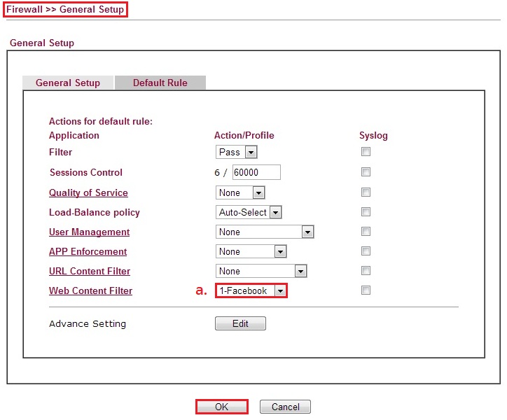Open the Load-Balance policy dropdown
This screenshot has width=507, height=420.
[249, 212]
